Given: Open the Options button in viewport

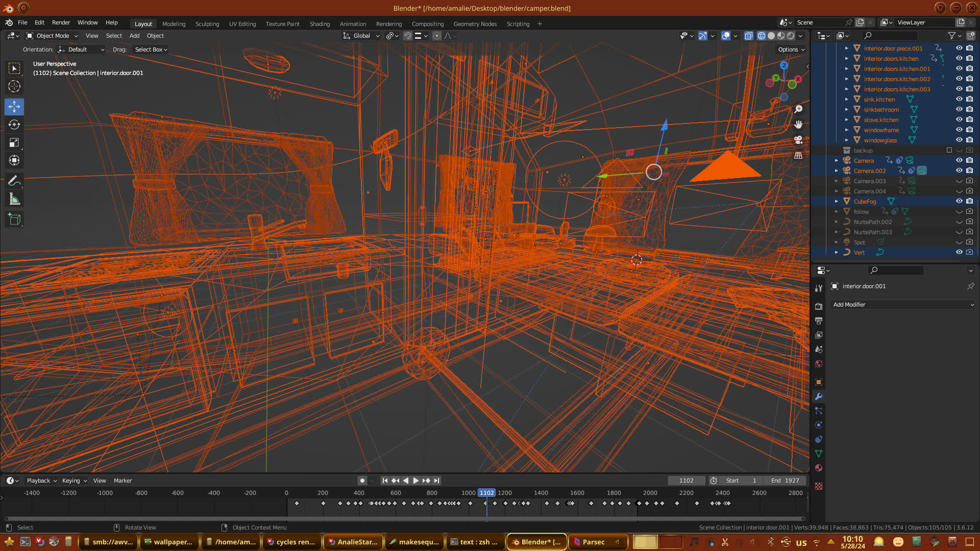Looking at the screenshot, I should 791,49.
